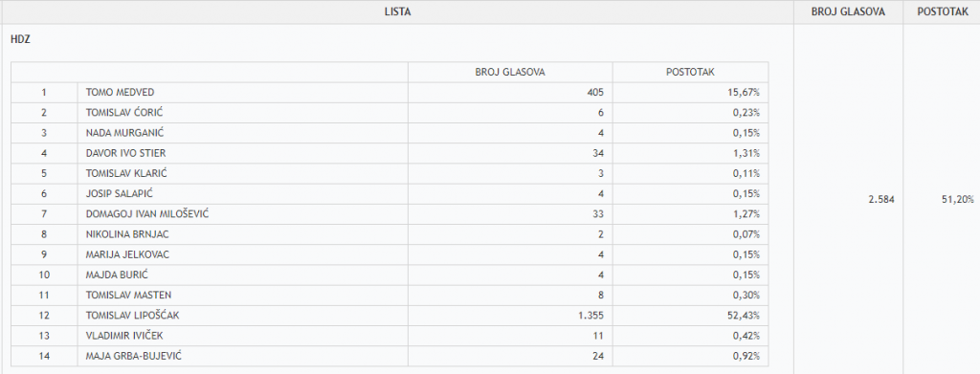Viewport: 980px width, 374px height.
Task: Select NIKOLINA BRNJAC row
Action: tap(390, 234)
